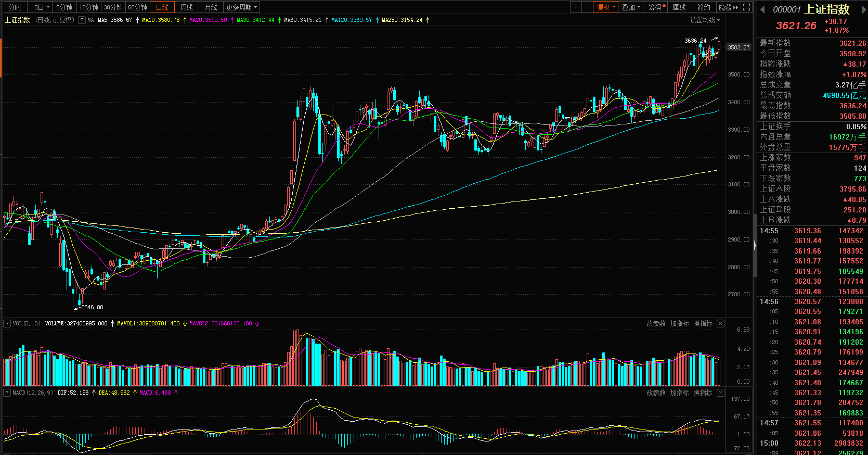Screen dimensions: 868x455
Task: Click 改参数 in VOL panel
Action: tap(656, 323)
